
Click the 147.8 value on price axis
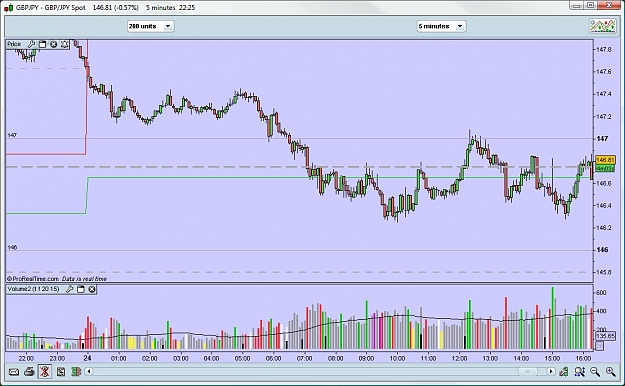click(x=604, y=49)
